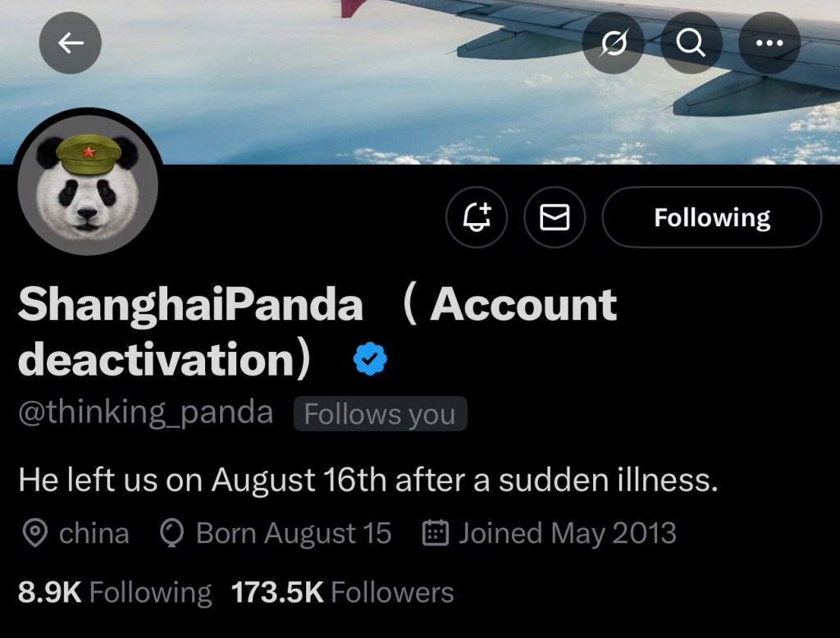This screenshot has height=638, width=840.
Task: Open 173.5K Followers list
Action: (342, 592)
